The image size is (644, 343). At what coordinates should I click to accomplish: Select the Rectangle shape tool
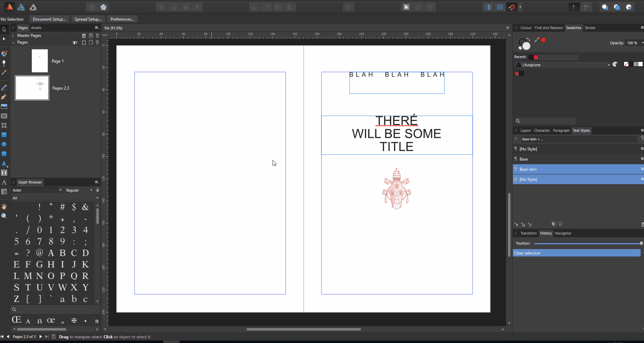coord(4,135)
